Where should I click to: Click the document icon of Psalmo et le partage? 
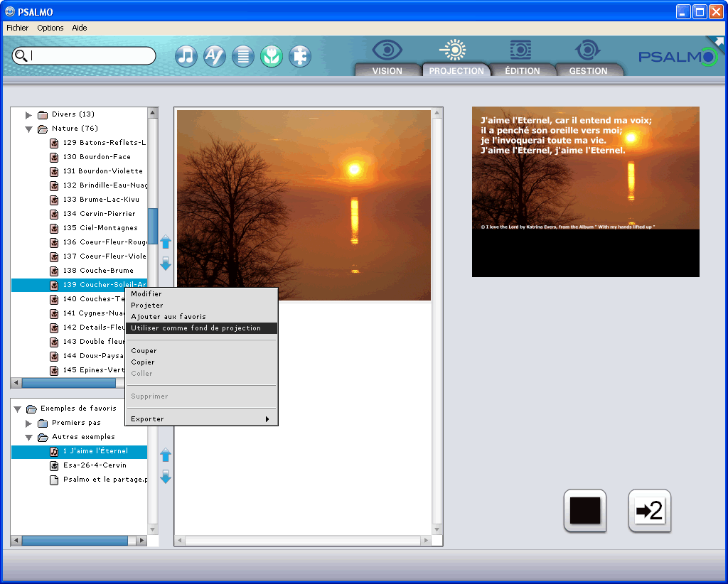click(54, 480)
